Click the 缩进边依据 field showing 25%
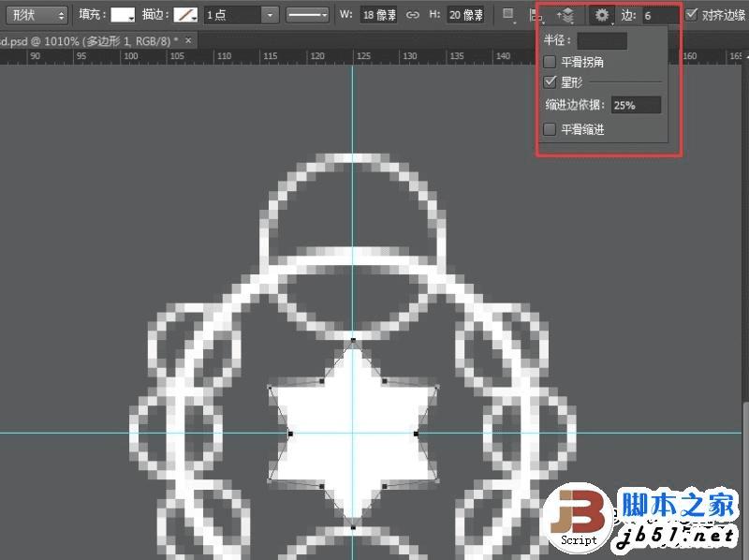Screen dimensions: 749x560 (x=636, y=105)
